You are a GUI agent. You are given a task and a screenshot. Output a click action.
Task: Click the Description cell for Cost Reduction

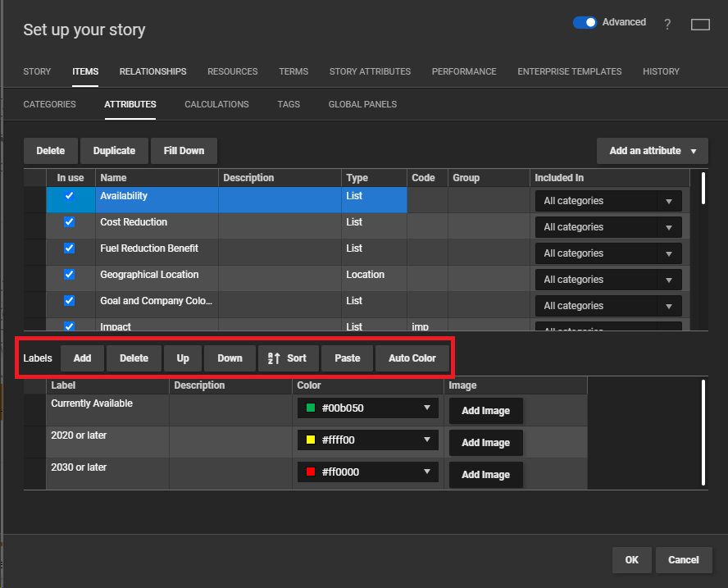tap(280, 226)
